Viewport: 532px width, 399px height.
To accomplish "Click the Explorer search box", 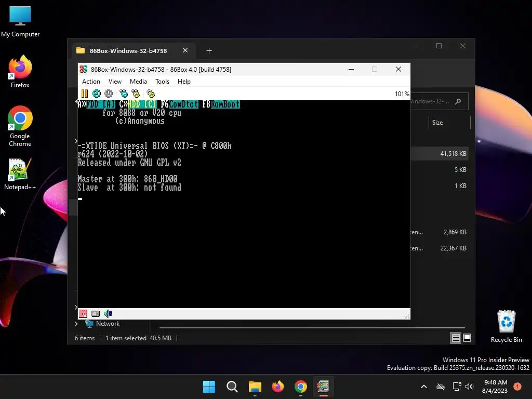I will point(440,101).
